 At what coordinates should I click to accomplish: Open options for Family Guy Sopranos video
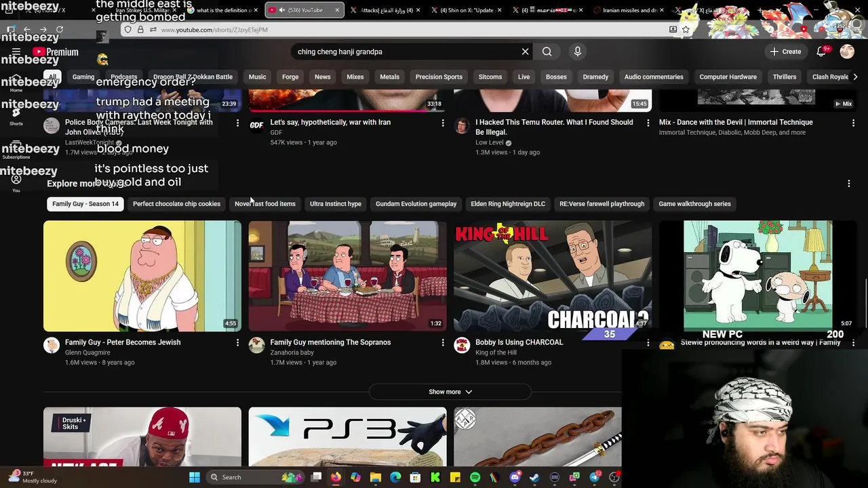click(443, 343)
